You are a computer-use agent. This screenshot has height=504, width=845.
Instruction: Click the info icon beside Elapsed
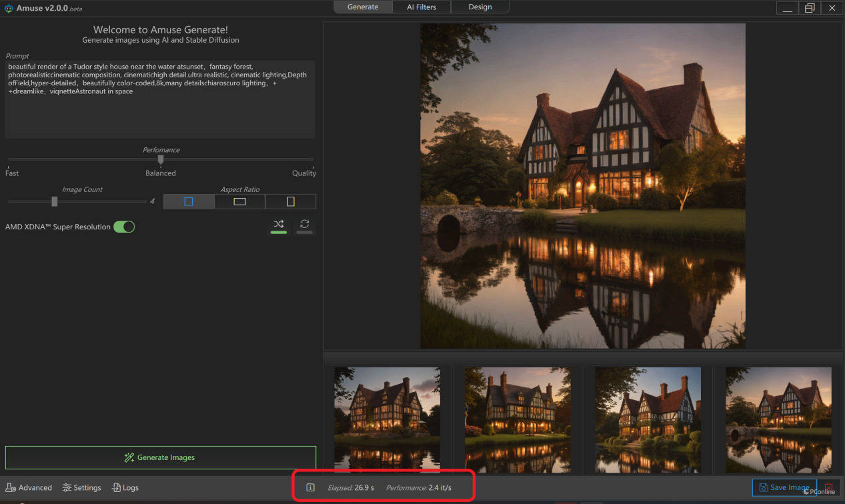(x=310, y=487)
